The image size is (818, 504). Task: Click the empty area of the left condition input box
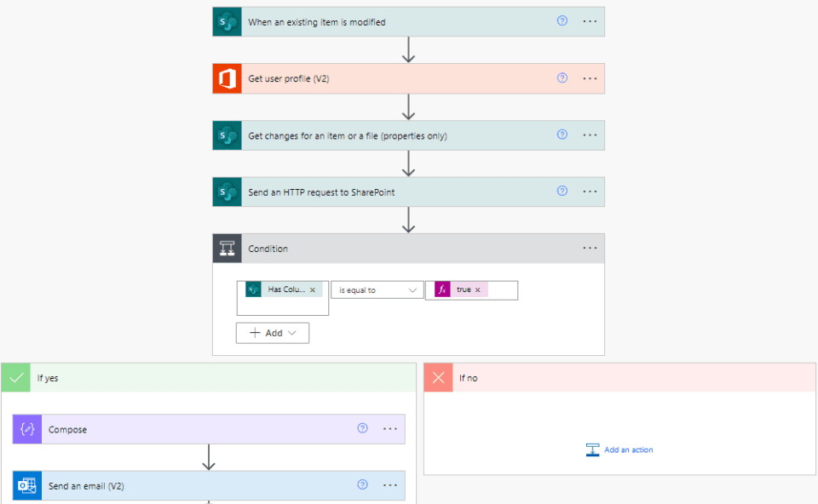tap(283, 306)
